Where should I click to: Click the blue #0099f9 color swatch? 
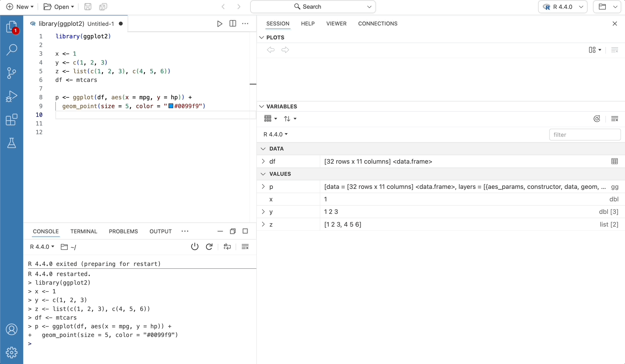pos(171,106)
